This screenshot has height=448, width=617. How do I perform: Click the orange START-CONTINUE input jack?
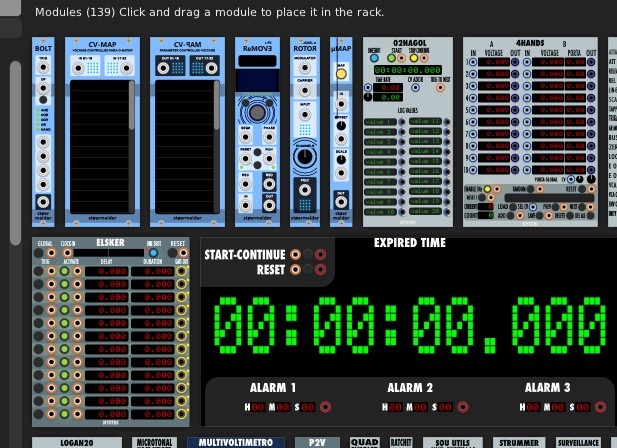(295, 254)
